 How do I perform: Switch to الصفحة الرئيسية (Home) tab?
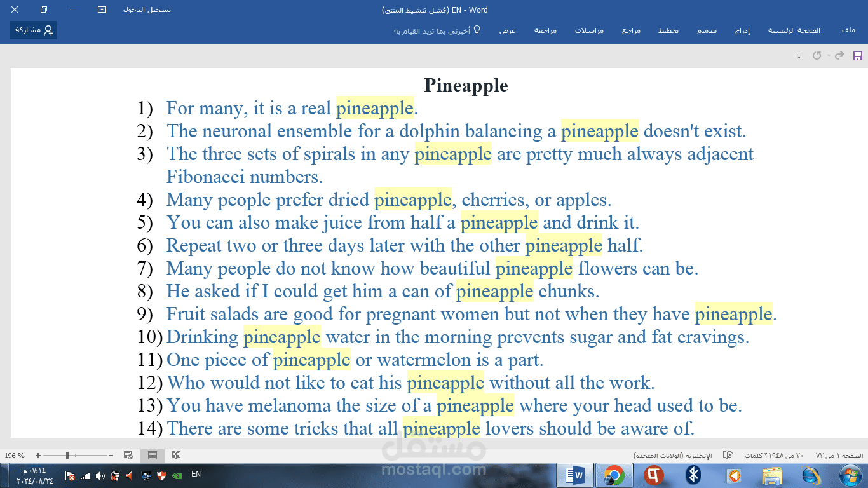(794, 30)
